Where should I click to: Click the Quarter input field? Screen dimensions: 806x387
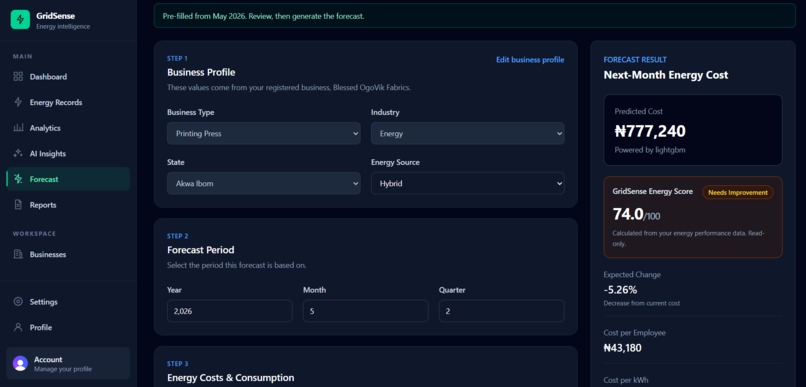(501, 311)
